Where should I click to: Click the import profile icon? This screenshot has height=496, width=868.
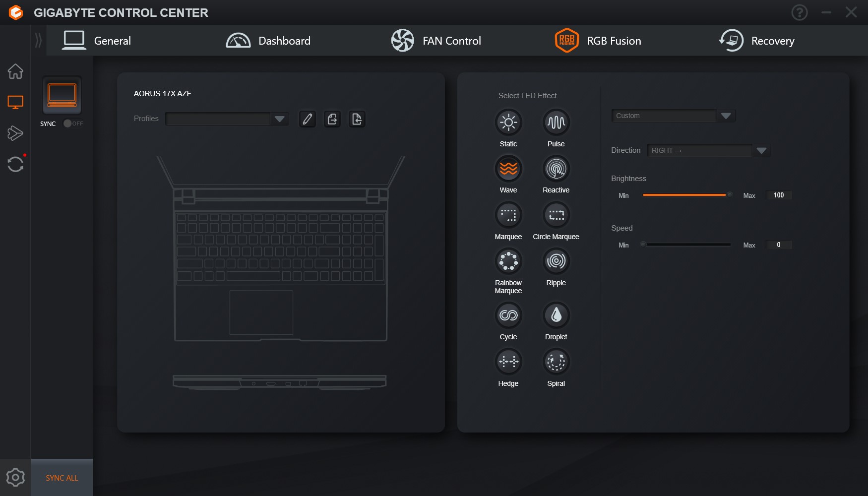point(357,119)
